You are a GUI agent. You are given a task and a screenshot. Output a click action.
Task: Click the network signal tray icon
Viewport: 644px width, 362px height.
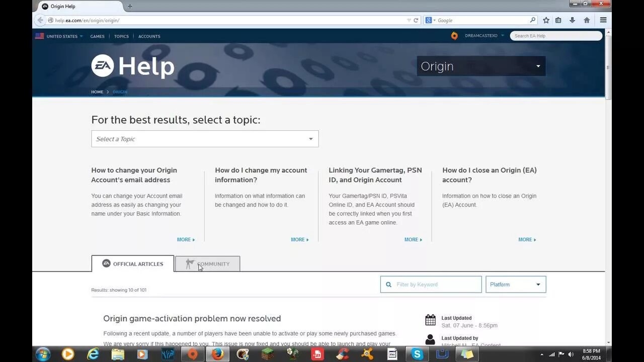[552, 354]
